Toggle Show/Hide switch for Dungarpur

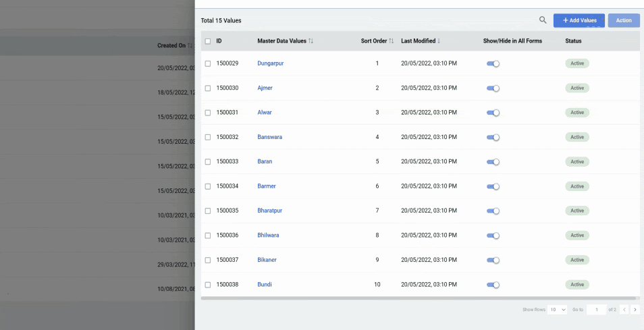pyautogui.click(x=493, y=63)
